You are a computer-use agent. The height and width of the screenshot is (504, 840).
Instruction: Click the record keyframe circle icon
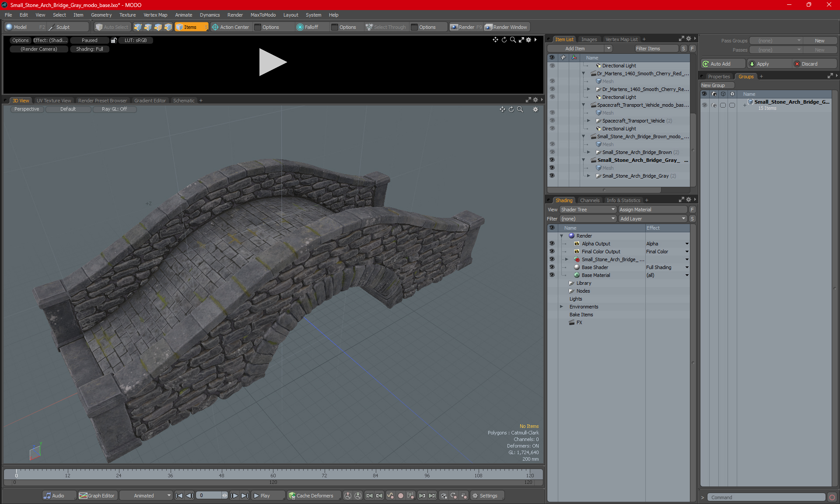coord(400,496)
